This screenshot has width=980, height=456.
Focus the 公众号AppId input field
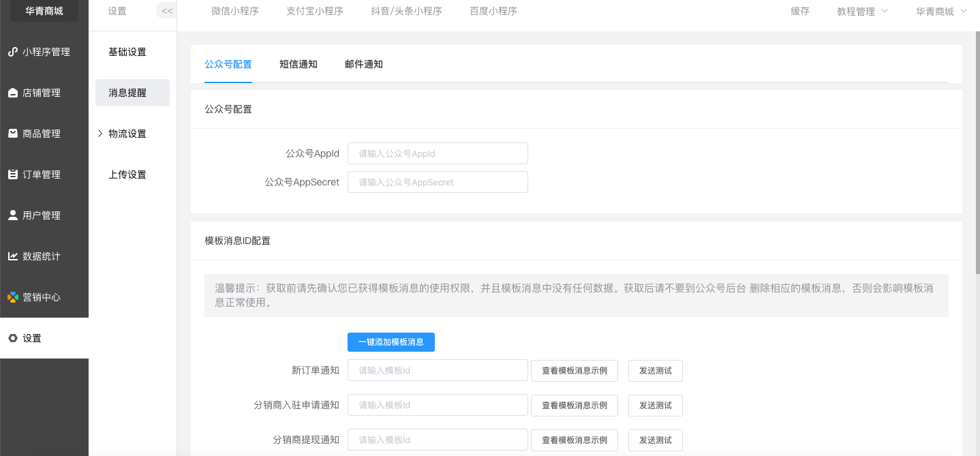click(438, 153)
